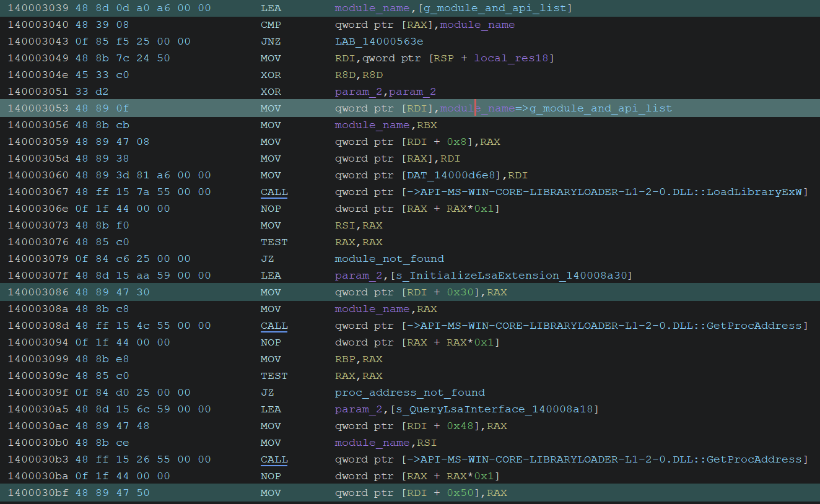The height and width of the screenshot is (504, 820).
Task: Select the RSI,RAX operands at 140003073
Action: (x=359, y=225)
